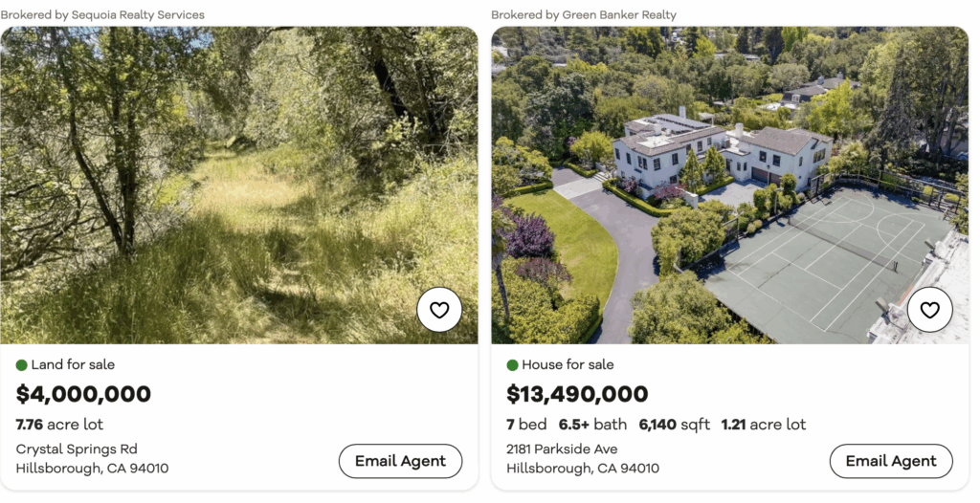Screen dimensions: 980x503
Task: Click the Land for sale label
Action: pos(73,365)
